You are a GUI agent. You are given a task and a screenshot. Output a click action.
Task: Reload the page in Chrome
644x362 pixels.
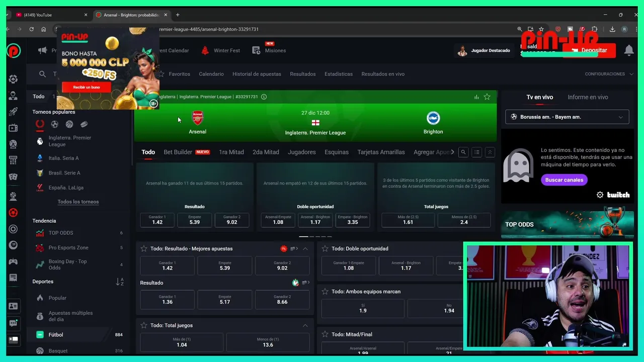point(31,29)
